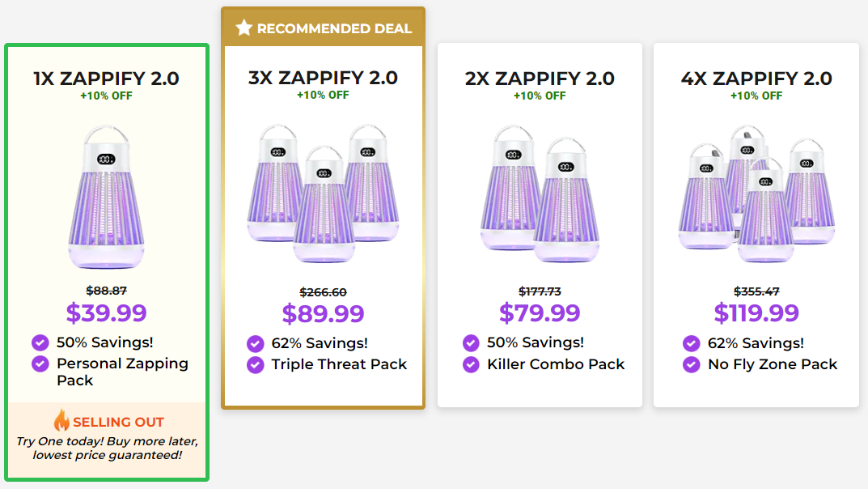Image resolution: width=868 pixels, height=489 pixels.
Task: Click the checkmark beside 62% Savings on 4X pack
Action: [690, 342]
